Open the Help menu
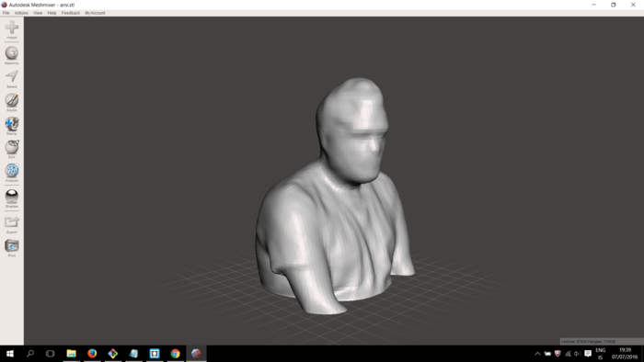 point(52,13)
